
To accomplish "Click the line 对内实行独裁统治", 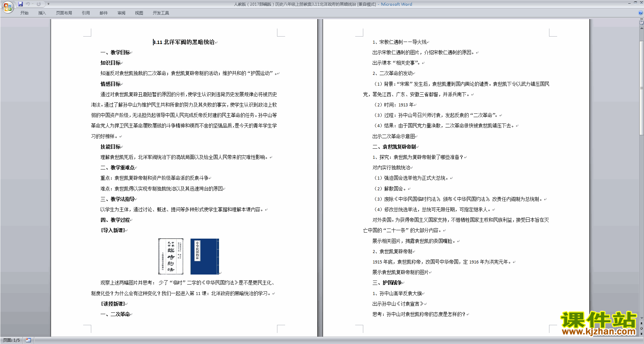I will (x=391, y=167).
